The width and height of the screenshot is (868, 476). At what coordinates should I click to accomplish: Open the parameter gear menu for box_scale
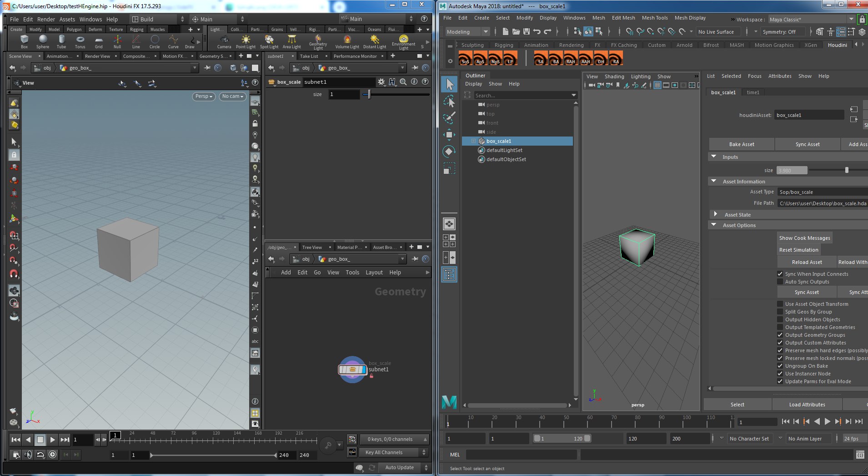click(x=381, y=82)
